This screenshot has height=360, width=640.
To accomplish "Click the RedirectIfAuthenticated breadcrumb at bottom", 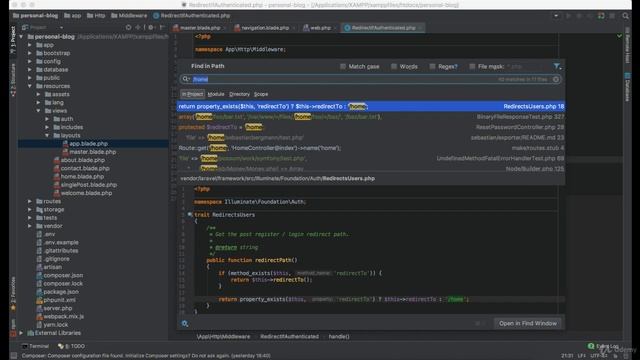I will [x=289, y=337].
